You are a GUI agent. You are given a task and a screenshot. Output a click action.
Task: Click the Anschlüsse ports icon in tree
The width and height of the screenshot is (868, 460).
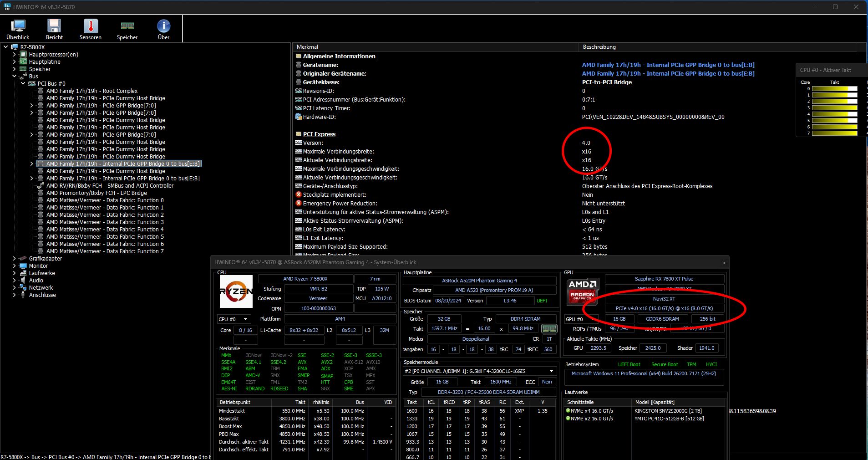click(23, 295)
